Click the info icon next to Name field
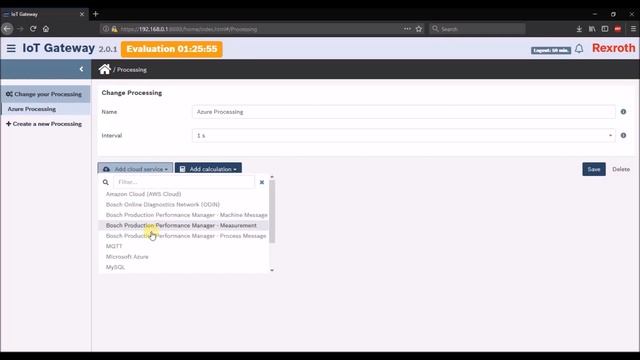 coord(623,111)
